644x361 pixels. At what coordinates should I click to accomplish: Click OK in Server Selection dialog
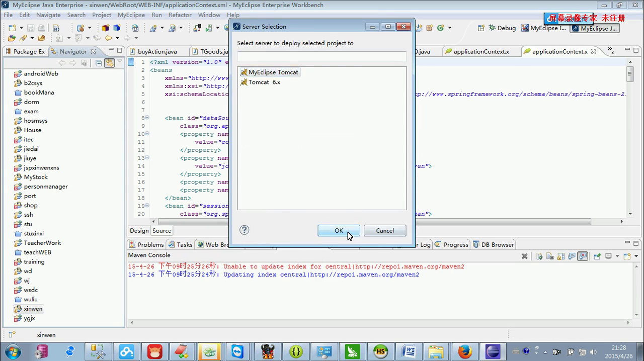[x=339, y=231]
